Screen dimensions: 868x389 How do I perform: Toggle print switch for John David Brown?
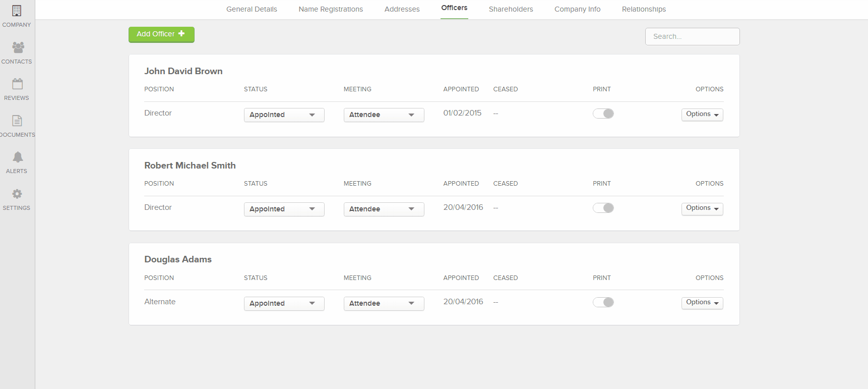(x=603, y=114)
